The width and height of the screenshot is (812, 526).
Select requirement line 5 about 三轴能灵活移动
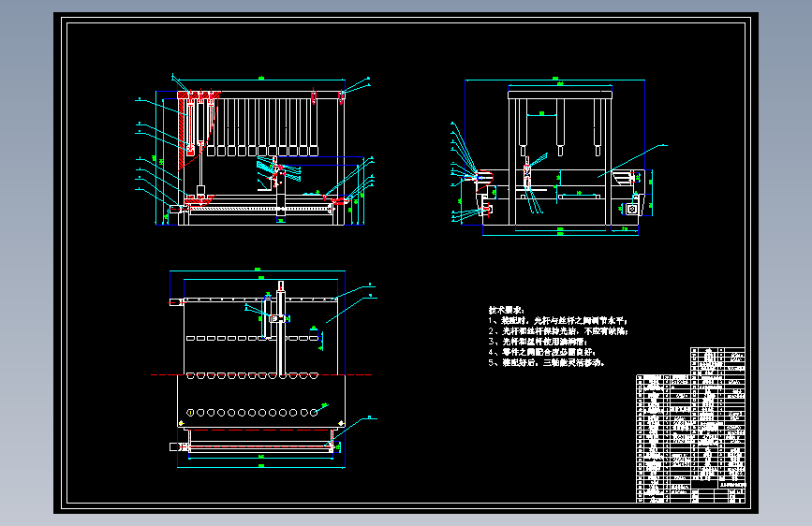tap(546, 362)
